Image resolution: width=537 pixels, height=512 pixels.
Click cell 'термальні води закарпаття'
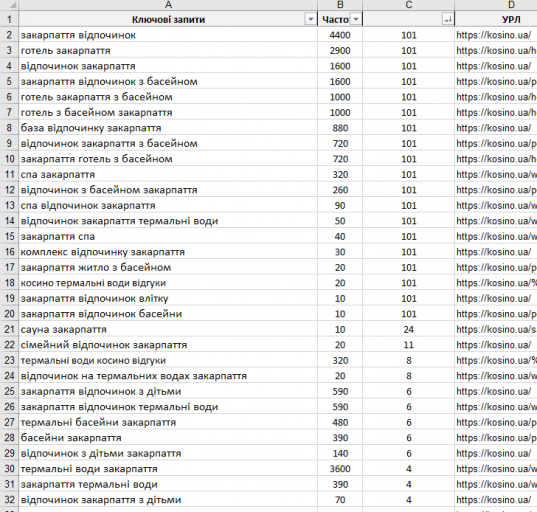pos(168,469)
